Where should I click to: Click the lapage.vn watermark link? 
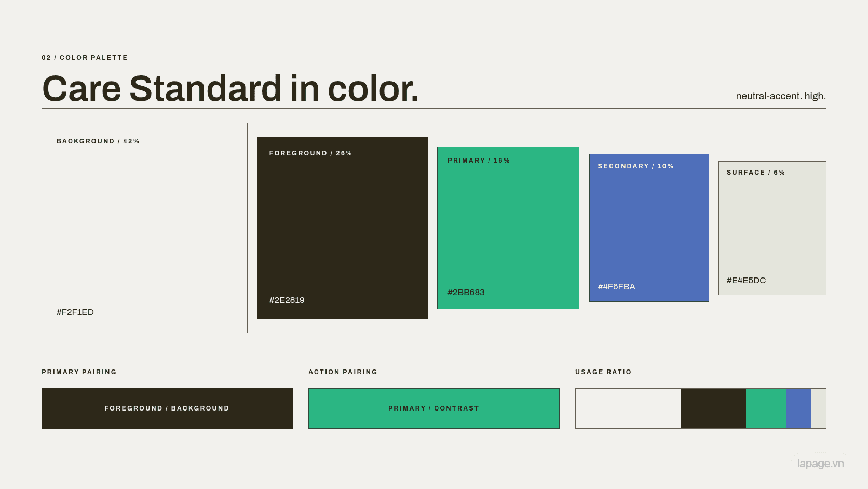pyautogui.click(x=820, y=463)
